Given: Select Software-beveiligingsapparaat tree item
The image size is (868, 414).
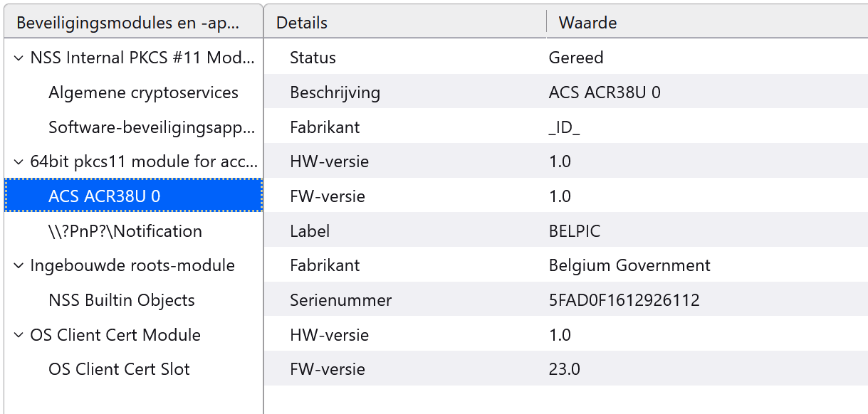Looking at the screenshot, I should pyautogui.click(x=151, y=127).
